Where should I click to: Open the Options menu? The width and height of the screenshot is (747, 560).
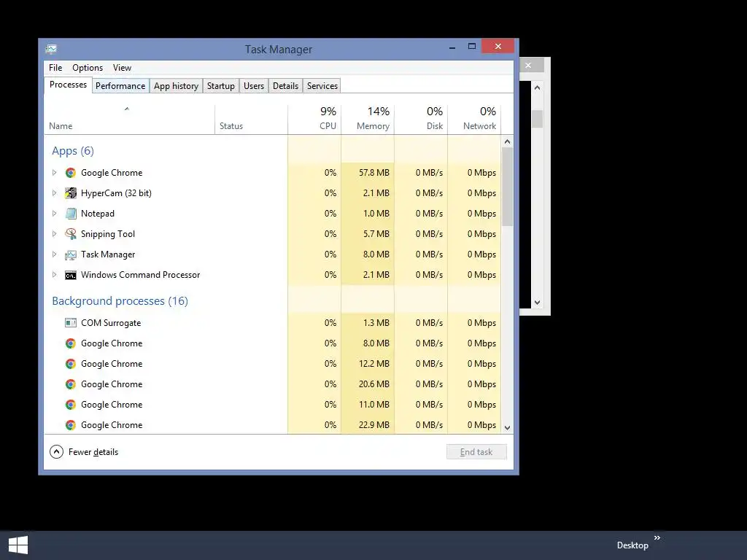[x=88, y=68]
